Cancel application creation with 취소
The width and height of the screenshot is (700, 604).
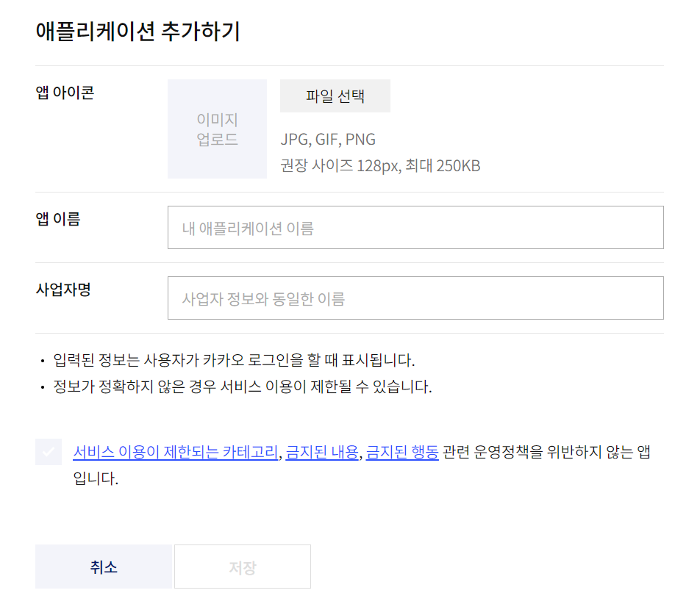point(103,566)
